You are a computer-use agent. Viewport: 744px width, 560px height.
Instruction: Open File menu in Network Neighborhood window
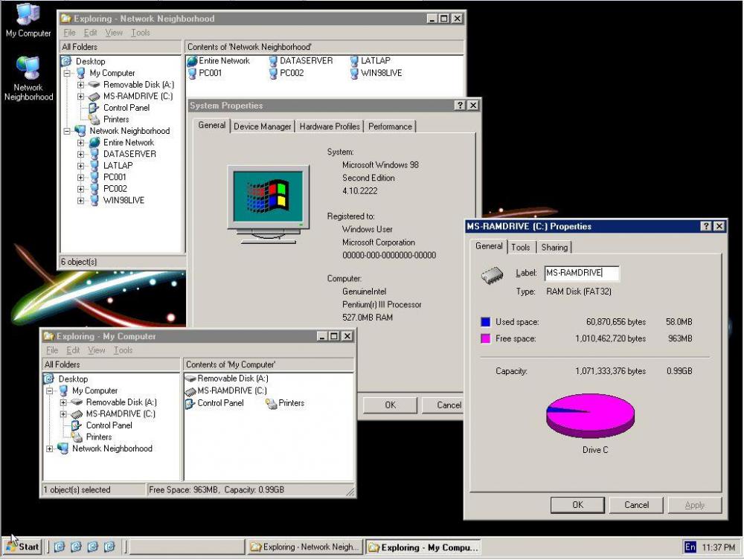[x=69, y=33]
